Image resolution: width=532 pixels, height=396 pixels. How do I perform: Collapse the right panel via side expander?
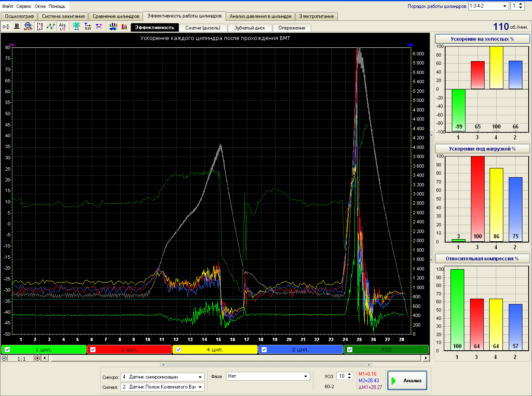click(x=432, y=198)
